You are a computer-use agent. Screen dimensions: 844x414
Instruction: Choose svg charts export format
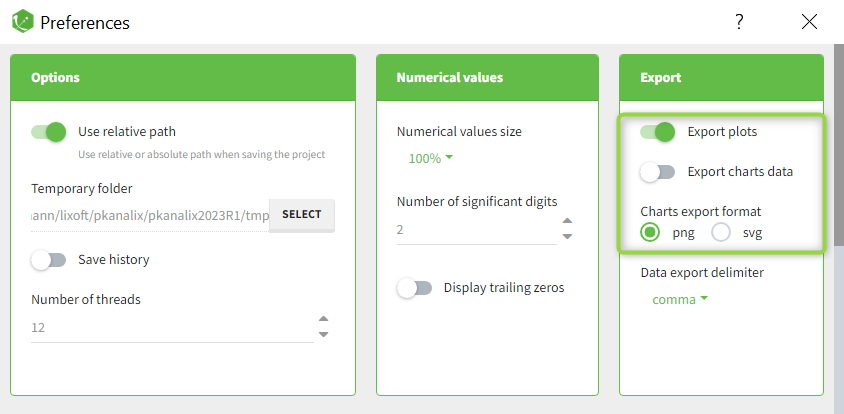coord(721,233)
